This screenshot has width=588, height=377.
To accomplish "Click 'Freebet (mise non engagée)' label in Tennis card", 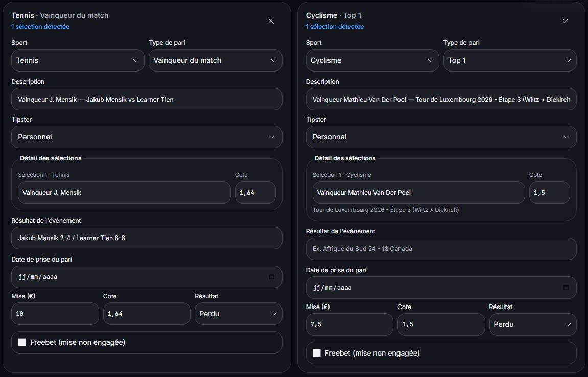I will pyautogui.click(x=78, y=342).
